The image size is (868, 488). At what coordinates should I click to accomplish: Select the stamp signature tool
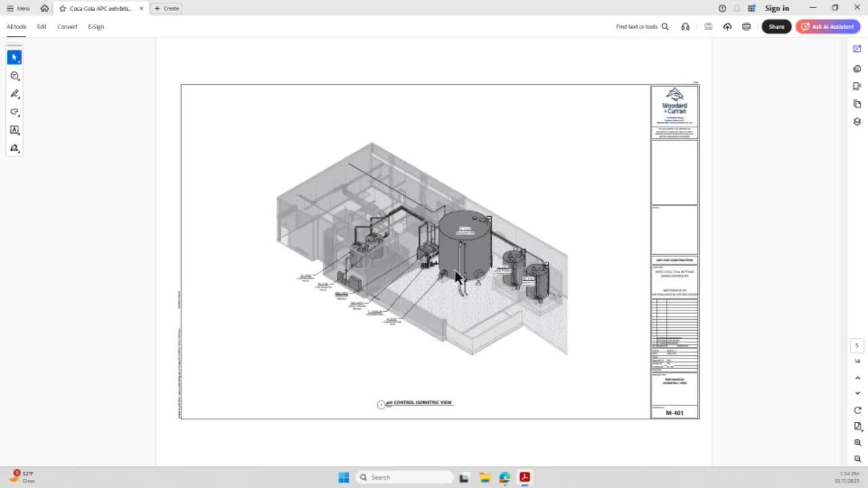tap(14, 148)
